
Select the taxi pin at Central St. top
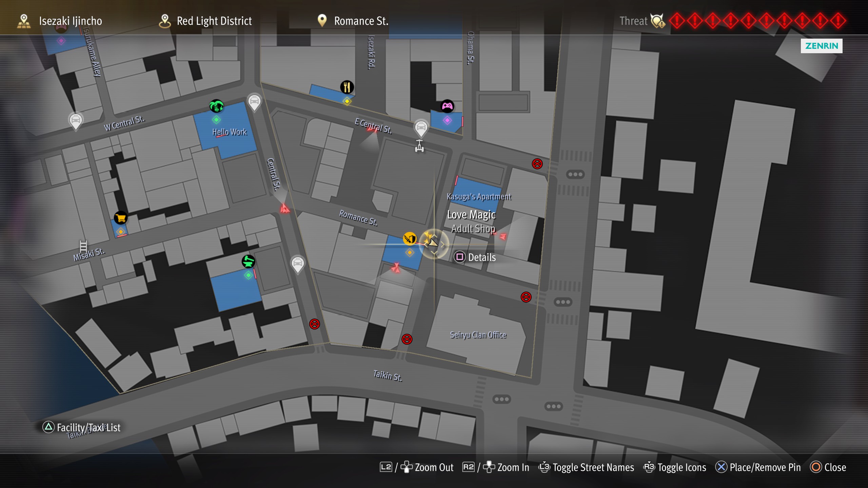tap(254, 102)
